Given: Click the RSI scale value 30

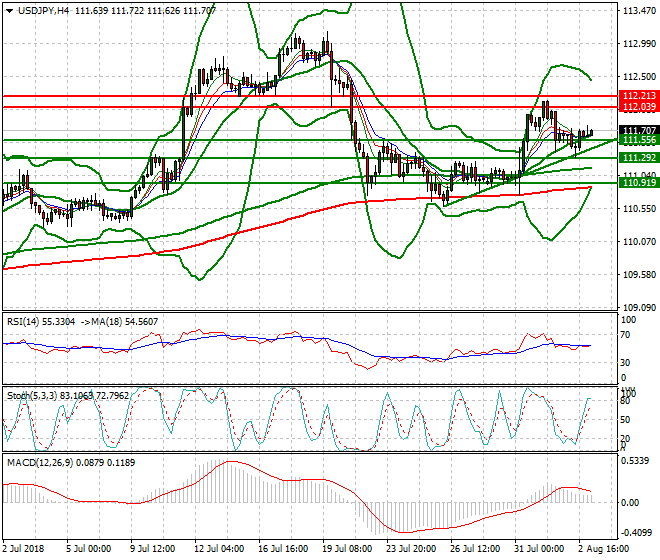Looking at the screenshot, I should pyautogui.click(x=626, y=363).
